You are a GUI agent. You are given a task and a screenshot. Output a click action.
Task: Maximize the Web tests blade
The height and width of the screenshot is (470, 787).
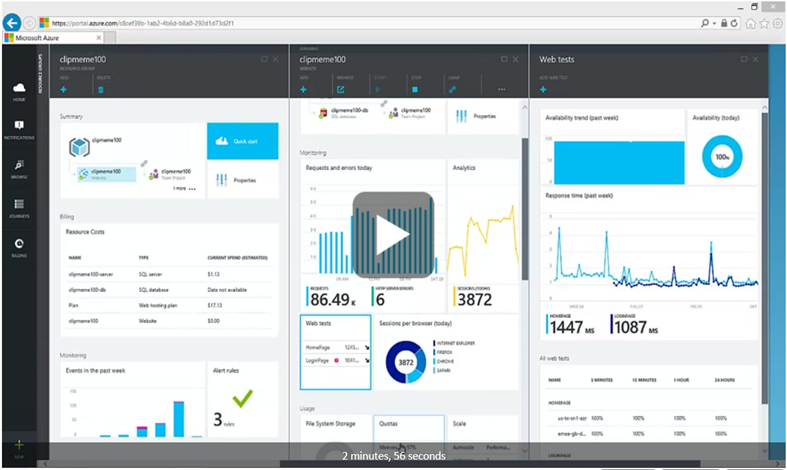pyautogui.click(x=744, y=59)
